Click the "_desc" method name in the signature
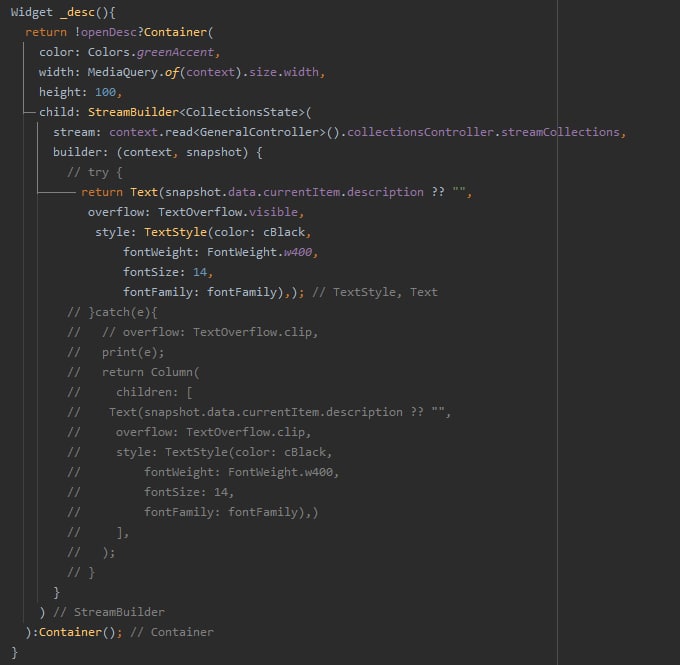680x665 pixels. [x=77, y=12]
